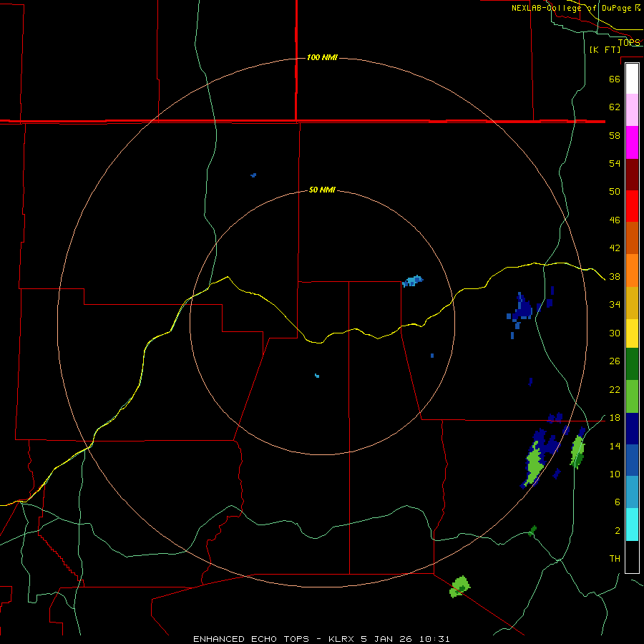This screenshot has width=644, height=644.
Task: Pick the bright orange legend swatch
Action: 632,270
